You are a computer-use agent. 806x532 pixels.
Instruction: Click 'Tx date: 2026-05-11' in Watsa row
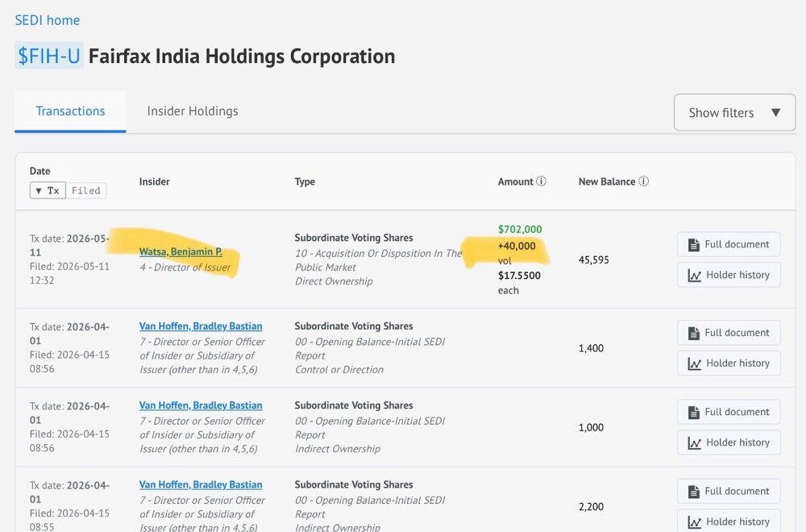[69, 245]
